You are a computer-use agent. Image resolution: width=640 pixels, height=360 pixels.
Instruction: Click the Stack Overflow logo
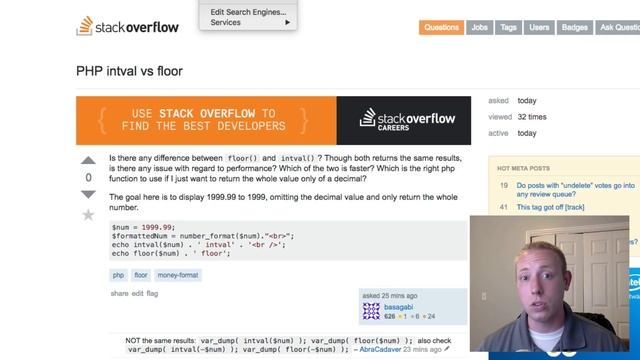[127, 27]
